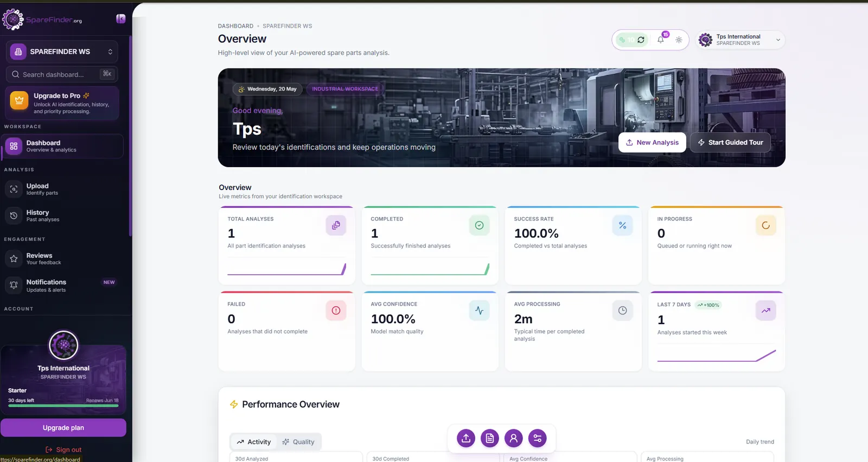This screenshot has width=868, height=462.
Task: Go to Dashboard in the sidebar
Action: pyautogui.click(x=63, y=146)
